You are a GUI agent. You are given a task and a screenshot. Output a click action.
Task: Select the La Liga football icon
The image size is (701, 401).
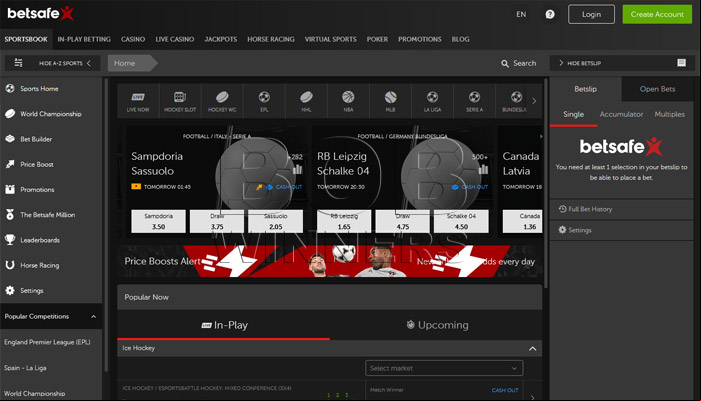(432, 97)
